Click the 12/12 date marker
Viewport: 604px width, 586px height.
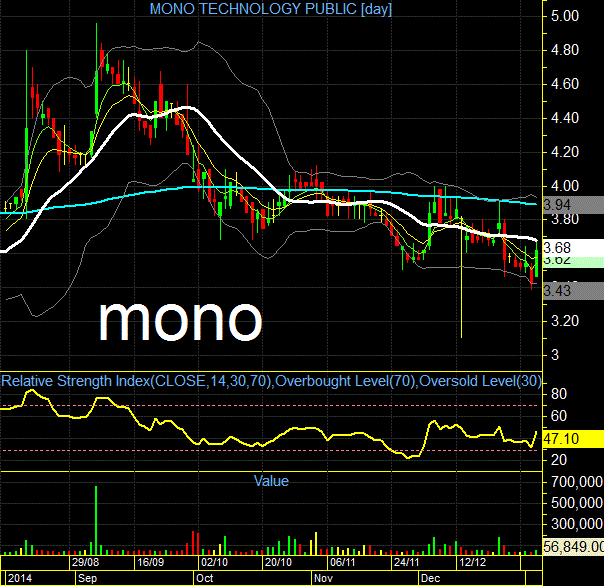[x=473, y=562]
